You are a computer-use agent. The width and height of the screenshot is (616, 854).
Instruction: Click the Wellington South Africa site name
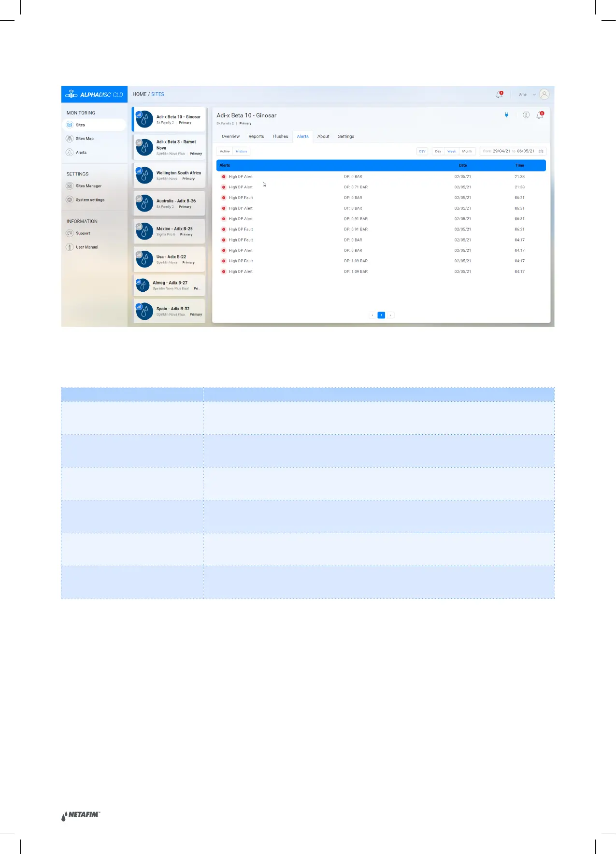pos(179,173)
